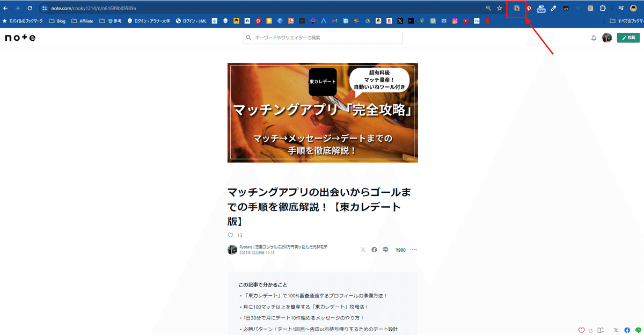Screen dimensions: 644x335
Task: Open note notifications bell
Action: click(594, 38)
